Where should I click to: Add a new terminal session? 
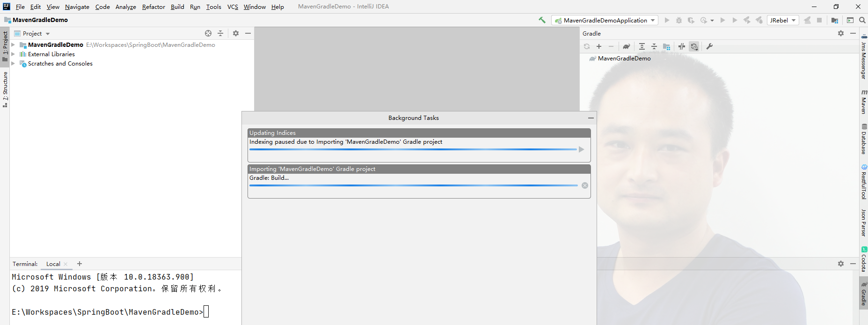coord(80,264)
